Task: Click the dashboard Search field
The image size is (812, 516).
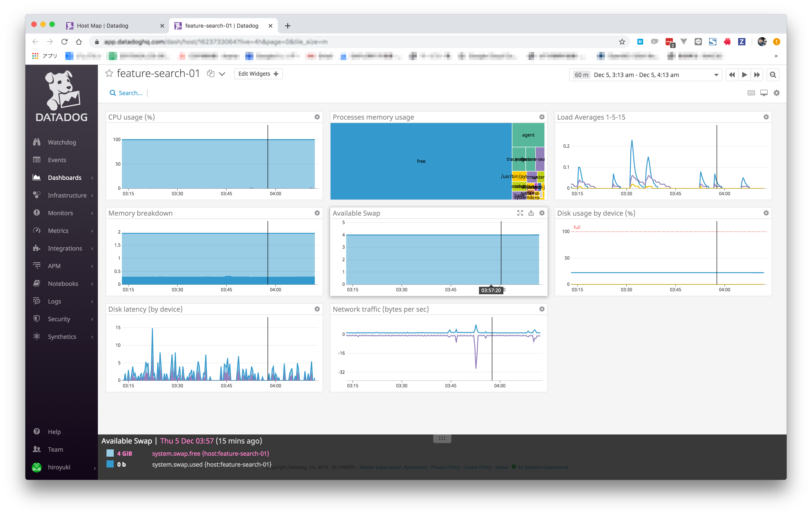Action: 130,93
